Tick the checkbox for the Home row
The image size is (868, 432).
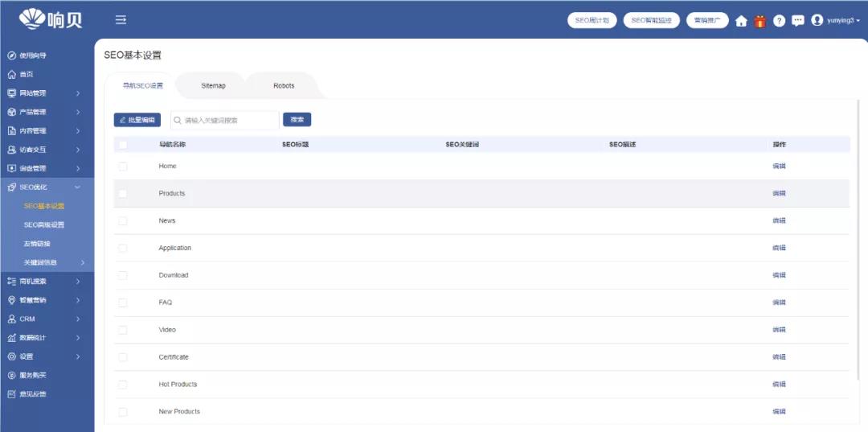click(x=123, y=167)
